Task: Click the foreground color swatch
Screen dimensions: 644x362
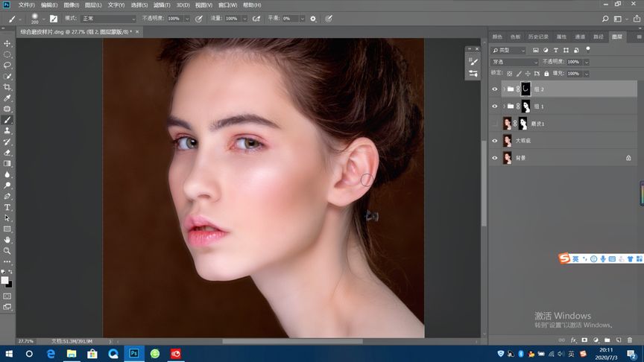Action: pos(5,279)
